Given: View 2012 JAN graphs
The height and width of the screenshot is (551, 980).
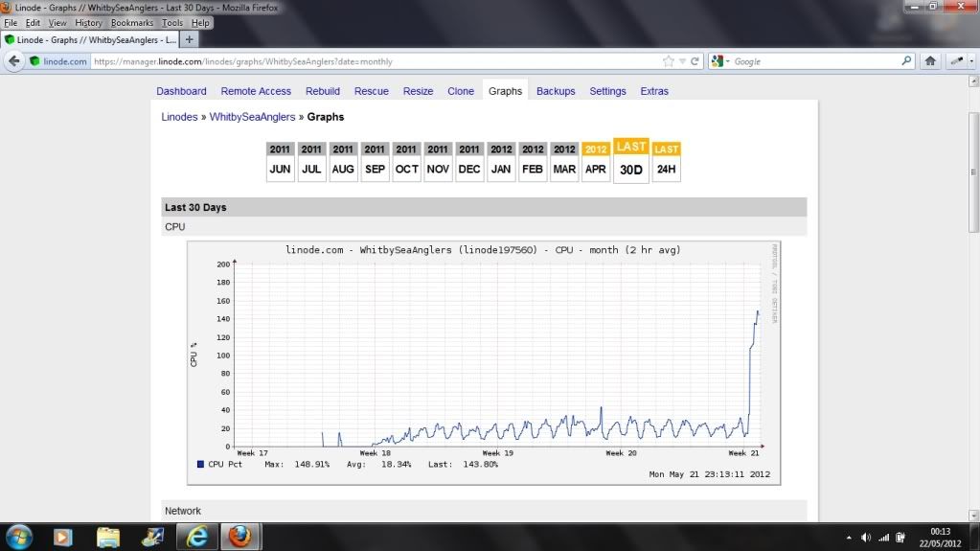Looking at the screenshot, I should pyautogui.click(x=501, y=162).
